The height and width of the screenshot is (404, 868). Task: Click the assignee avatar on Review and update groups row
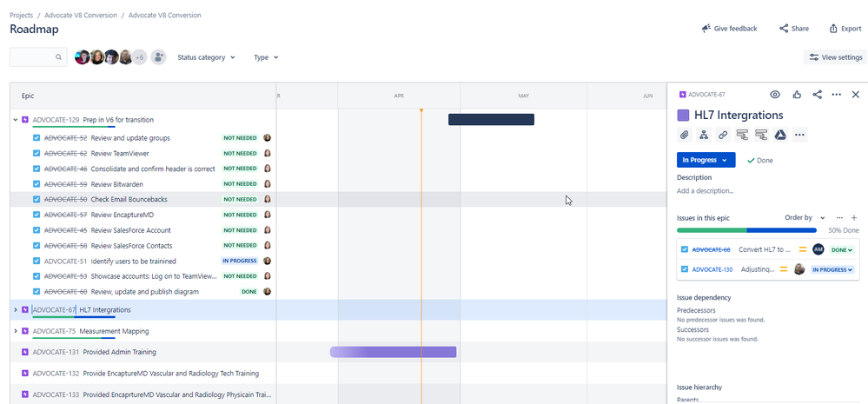tap(267, 138)
